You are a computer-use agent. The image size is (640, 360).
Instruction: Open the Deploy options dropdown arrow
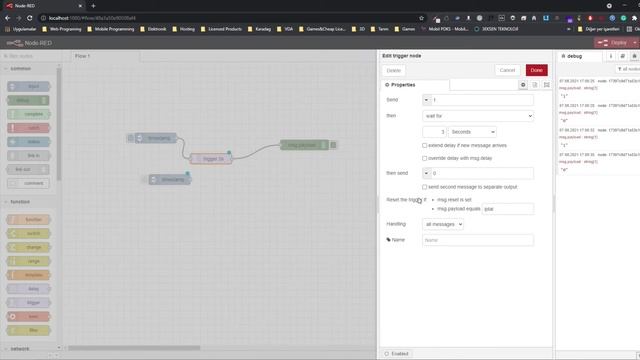[634, 42]
